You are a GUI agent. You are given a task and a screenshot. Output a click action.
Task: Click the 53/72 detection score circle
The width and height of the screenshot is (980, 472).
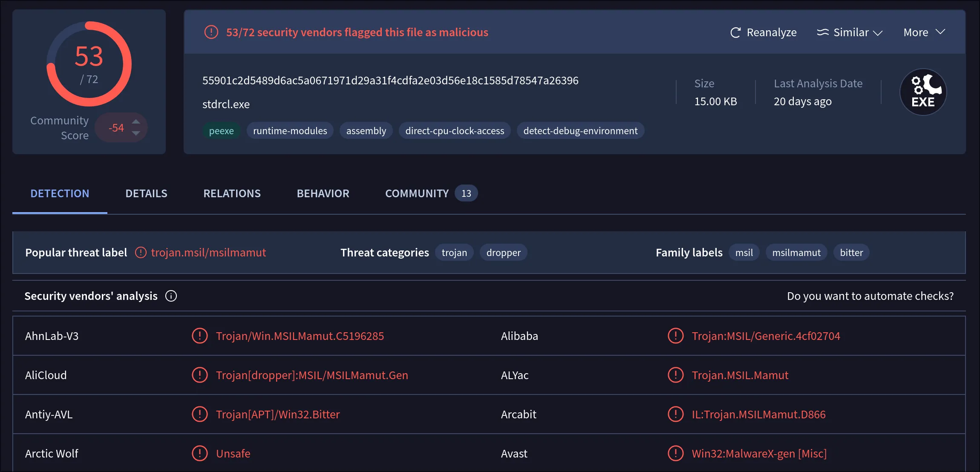[x=89, y=64]
